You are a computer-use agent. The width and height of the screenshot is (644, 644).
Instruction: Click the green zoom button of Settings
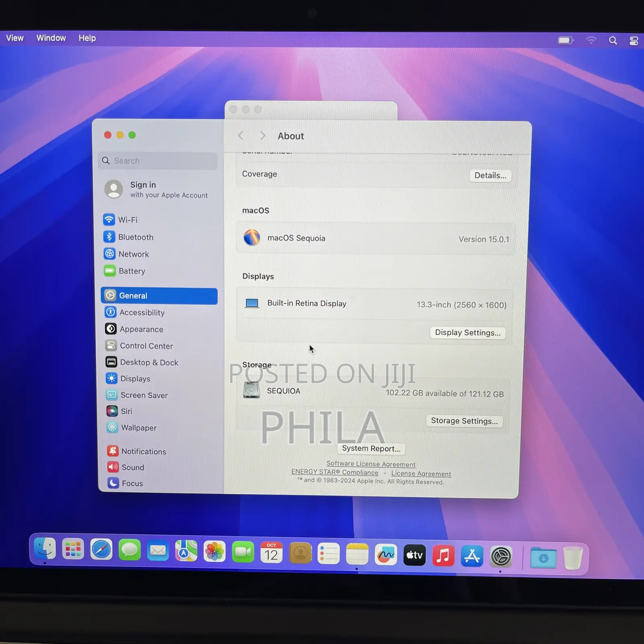click(132, 135)
